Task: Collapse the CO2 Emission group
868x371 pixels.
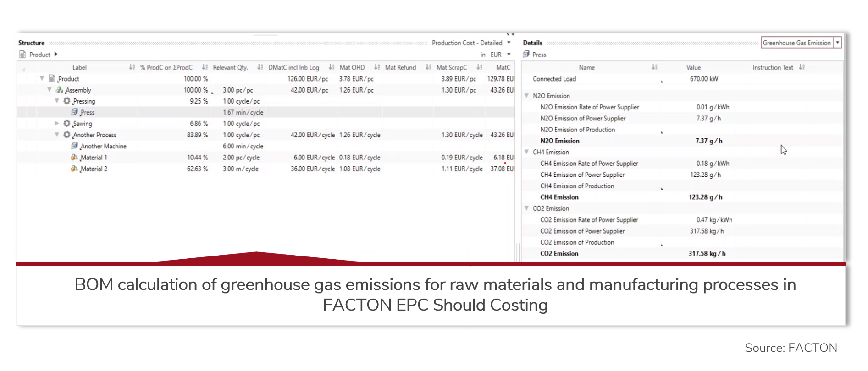Action: [x=527, y=208]
